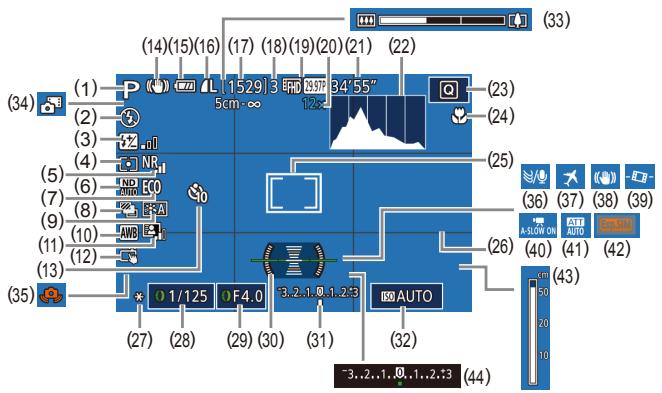
Task: Tap the FHD movie quality icon
Action: [x=292, y=87]
